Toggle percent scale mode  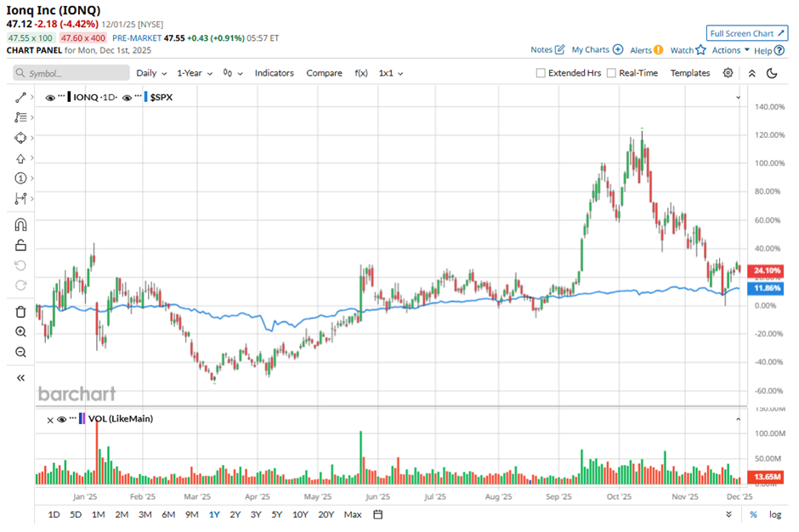click(x=753, y=515)
